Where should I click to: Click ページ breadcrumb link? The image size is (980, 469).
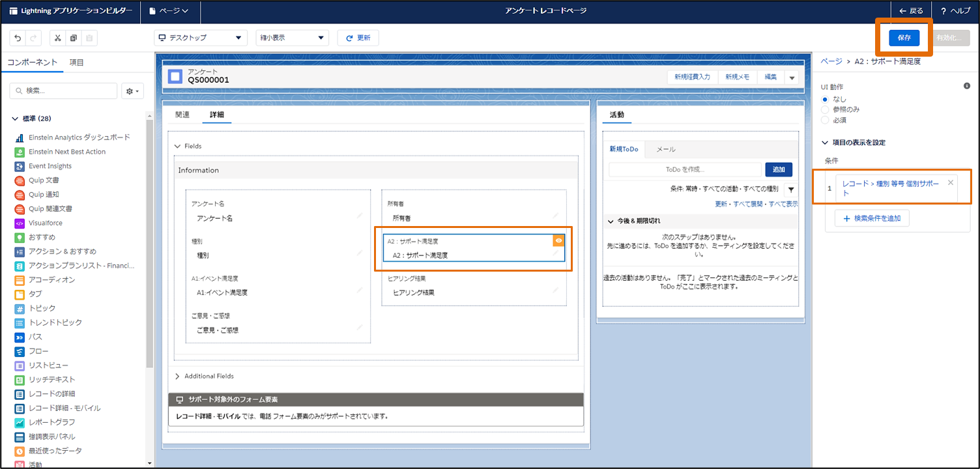point(831,61)
